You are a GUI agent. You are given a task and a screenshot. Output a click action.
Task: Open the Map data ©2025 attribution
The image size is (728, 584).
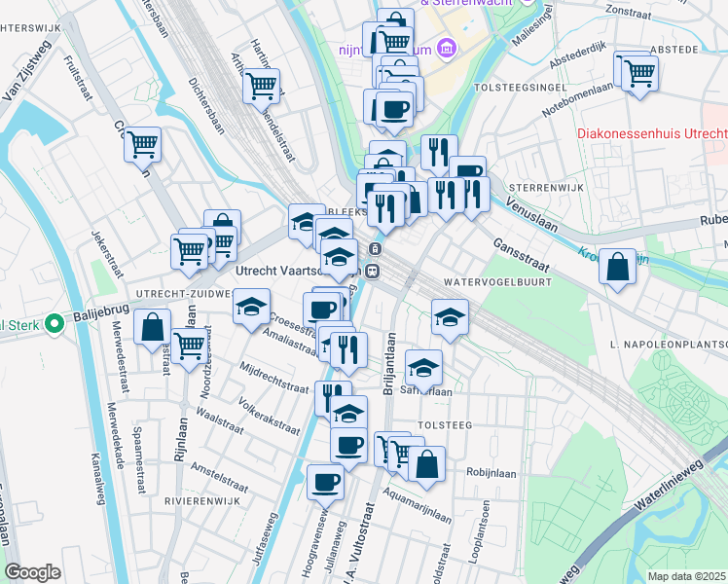(x=686, y=576)
